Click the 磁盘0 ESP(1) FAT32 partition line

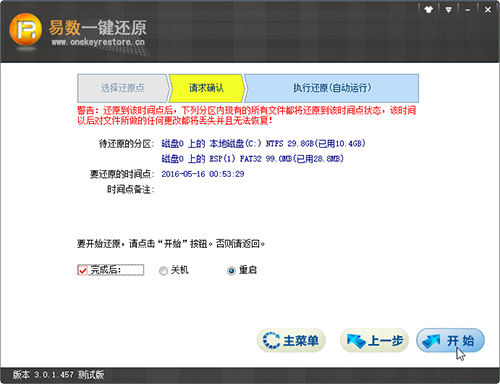(252, 159)
